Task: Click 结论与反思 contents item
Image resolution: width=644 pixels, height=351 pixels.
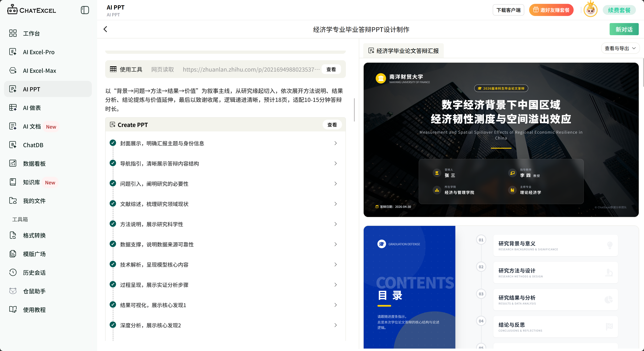Action: tap(555, 327)
